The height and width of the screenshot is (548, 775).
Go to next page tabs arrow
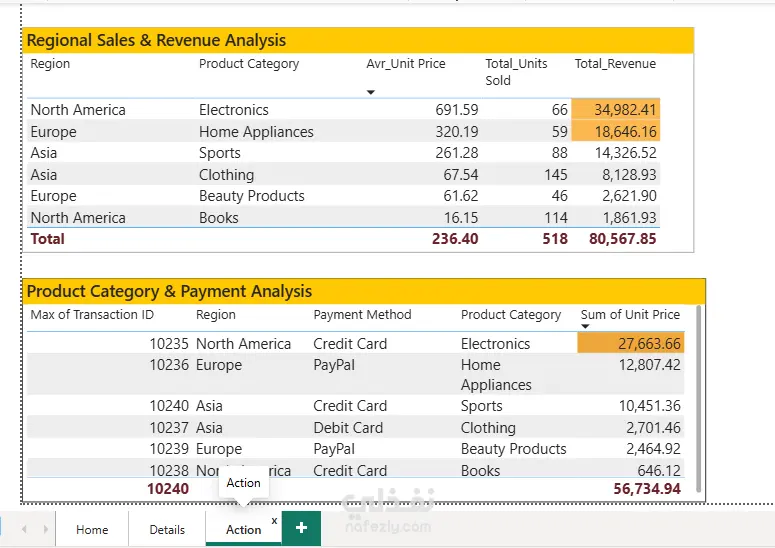tap(45, 529)
